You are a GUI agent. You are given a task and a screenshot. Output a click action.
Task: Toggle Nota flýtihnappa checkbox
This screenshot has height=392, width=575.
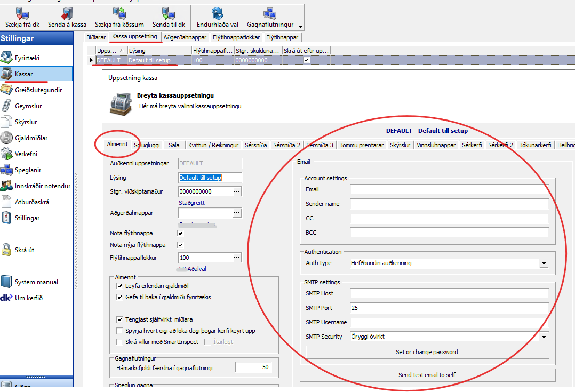click(180, 233)
